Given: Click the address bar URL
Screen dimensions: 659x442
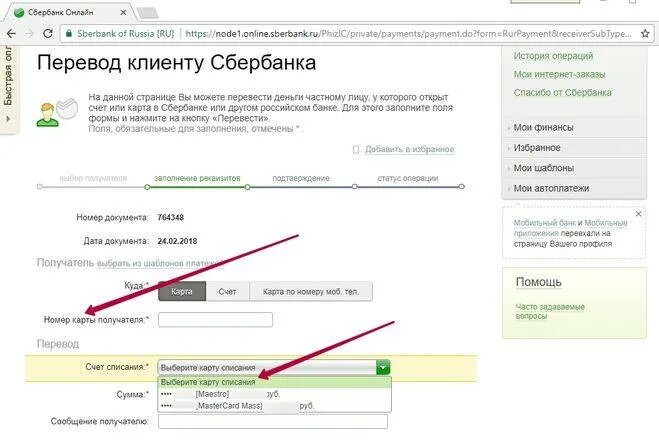Looking at the screenshot, I should click(408, 34).
